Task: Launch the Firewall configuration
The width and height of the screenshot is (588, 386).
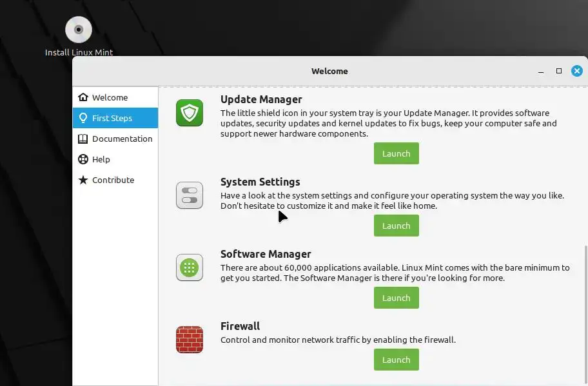Action: point(397,360)
